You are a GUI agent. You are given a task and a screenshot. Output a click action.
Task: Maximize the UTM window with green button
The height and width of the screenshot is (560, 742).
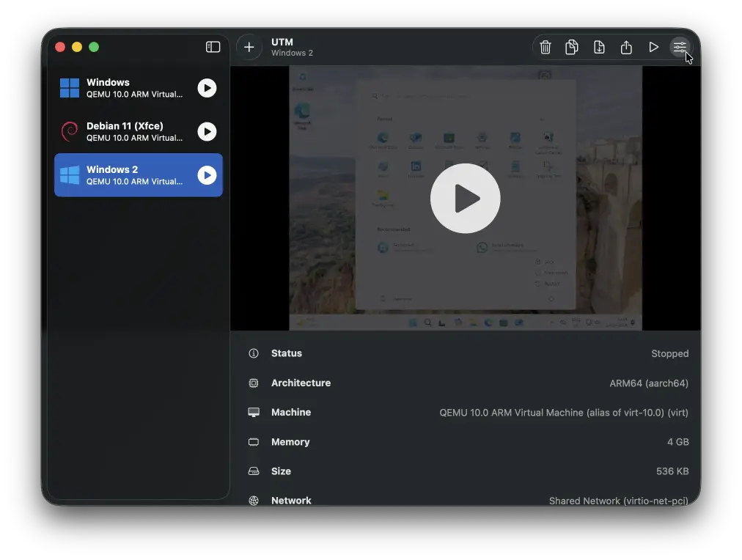[x=94, y=47]
